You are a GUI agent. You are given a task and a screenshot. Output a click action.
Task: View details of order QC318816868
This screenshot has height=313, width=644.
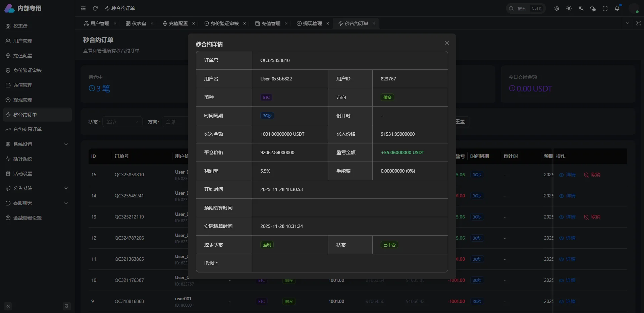568,302
